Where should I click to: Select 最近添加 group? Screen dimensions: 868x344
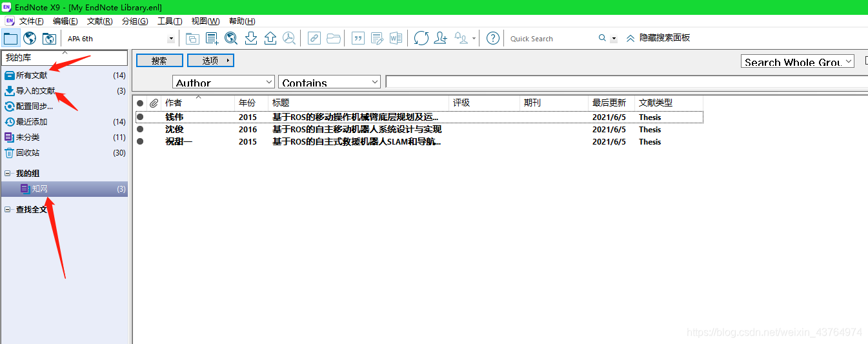65,122
